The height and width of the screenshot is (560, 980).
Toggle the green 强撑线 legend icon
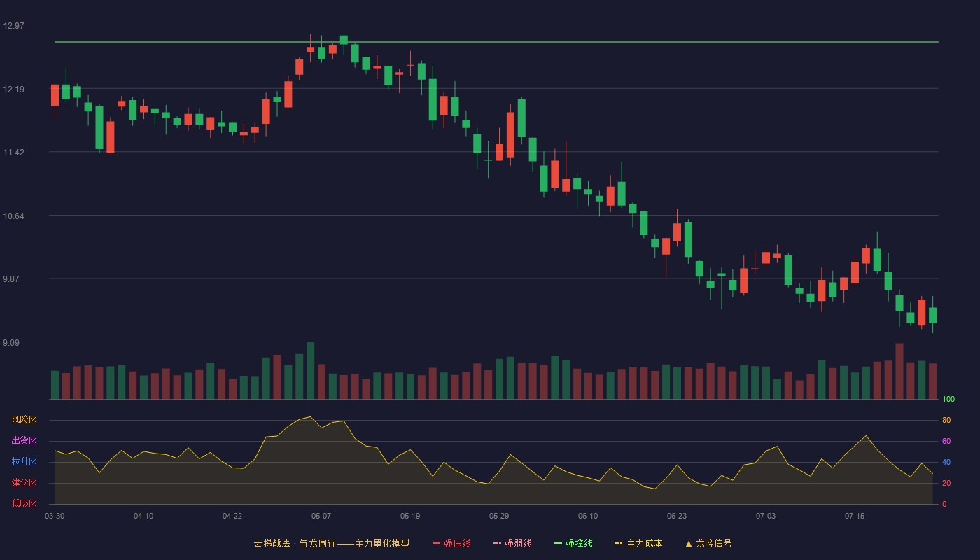[x=558, y=543]
